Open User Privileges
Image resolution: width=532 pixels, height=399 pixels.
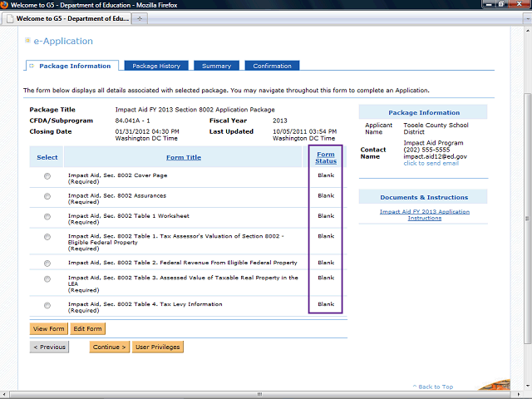click(x=157, y=347)
